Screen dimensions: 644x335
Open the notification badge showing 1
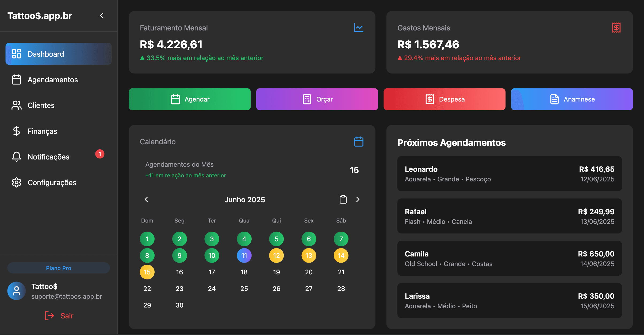tap(100, 154)
